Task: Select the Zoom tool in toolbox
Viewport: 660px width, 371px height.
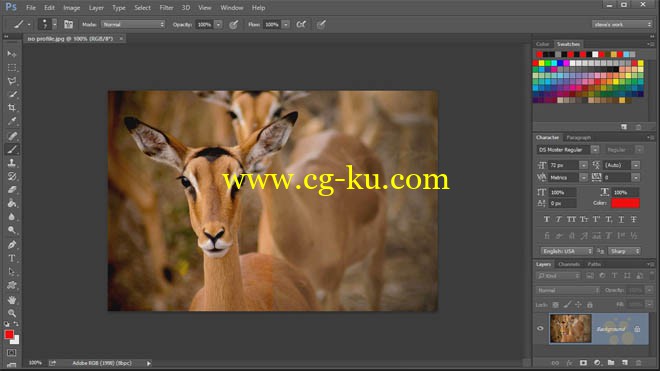Action: 11,313
